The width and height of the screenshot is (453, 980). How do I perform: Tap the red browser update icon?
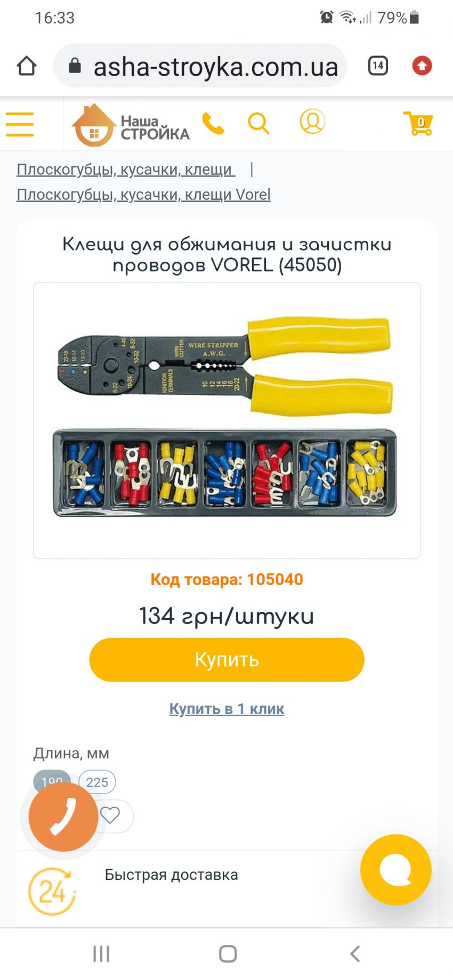click(422, 66)
